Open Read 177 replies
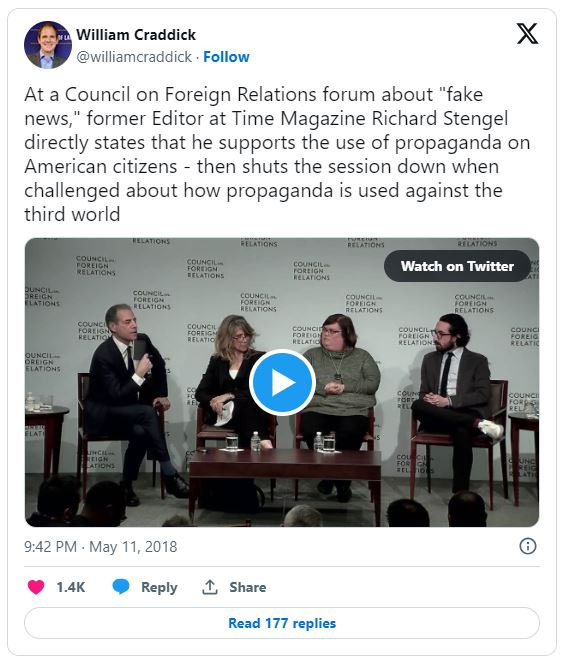The height and width of the screenshot is (661, 564). point(282,623)
